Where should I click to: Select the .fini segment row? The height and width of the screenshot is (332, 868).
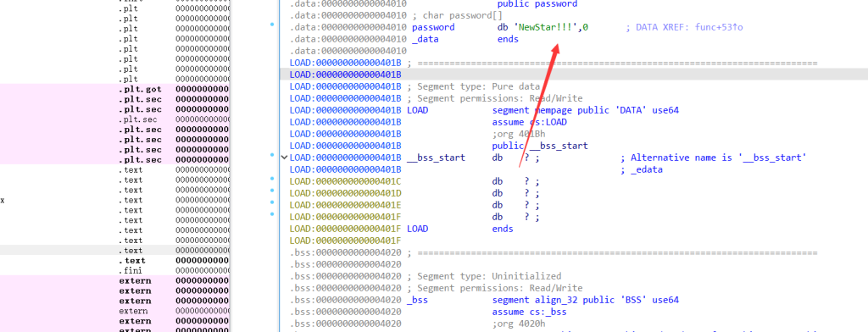click(x=114, y=270)
